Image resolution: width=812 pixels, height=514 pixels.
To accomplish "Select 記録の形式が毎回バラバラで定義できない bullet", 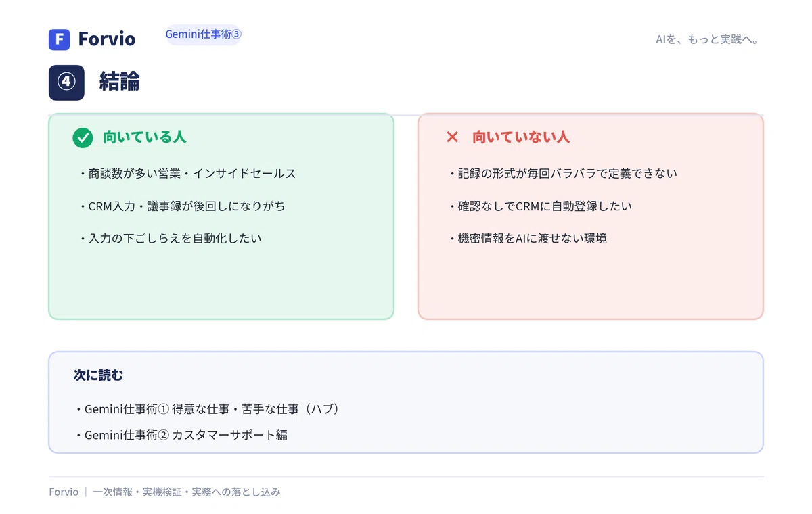I will (x=562, y=174).
